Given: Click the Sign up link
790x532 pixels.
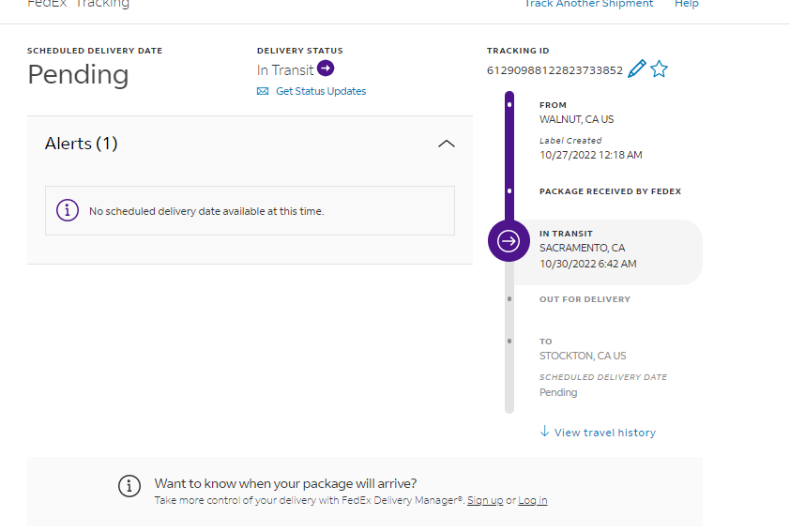Looking at the screenshot, I should 485,500.
